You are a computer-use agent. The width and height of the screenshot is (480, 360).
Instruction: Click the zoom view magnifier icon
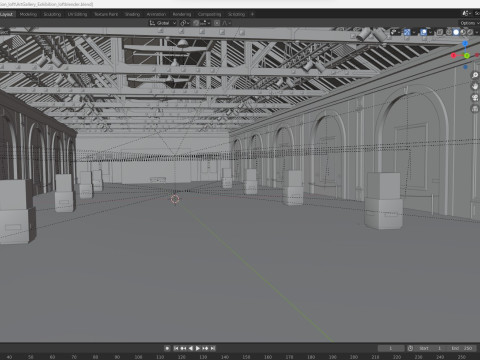(475, 75)
